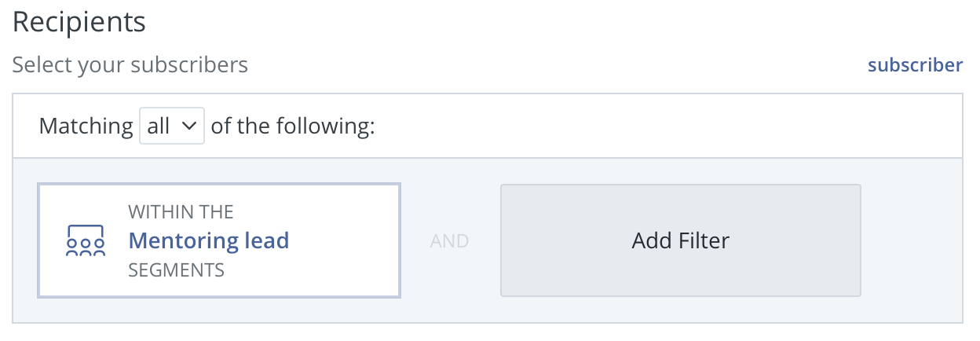980x341 pixels.
Task: Open the Matching "all" dropdown
Action: (171, 126)
